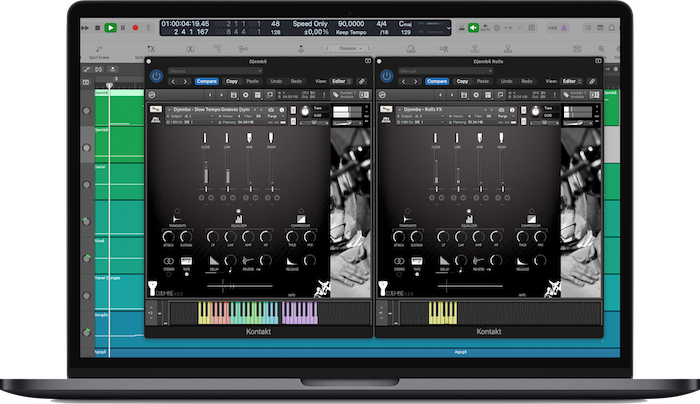
Task: Go to previous preset in Djembê window
Action: 173,81
